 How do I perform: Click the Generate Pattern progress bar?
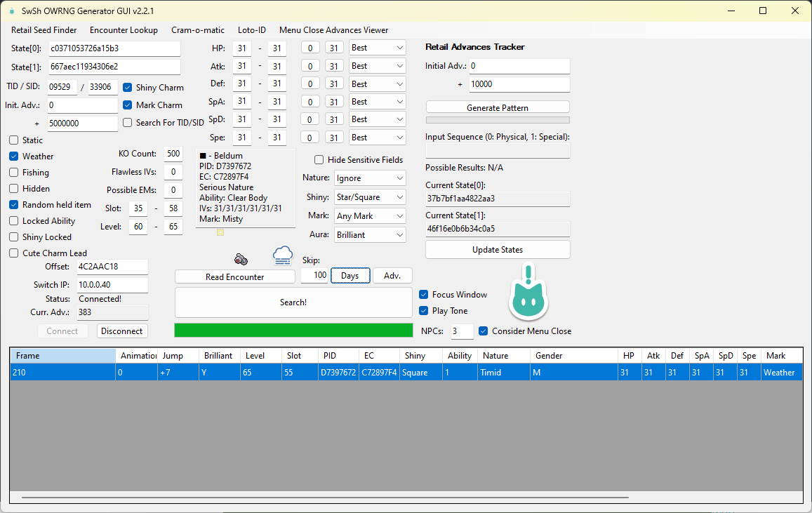point(498,120)
